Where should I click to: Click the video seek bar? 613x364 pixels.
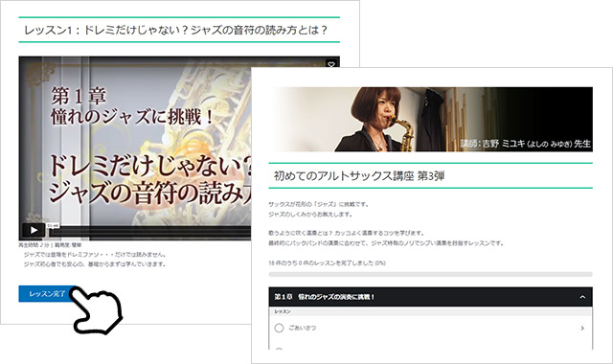150,232
